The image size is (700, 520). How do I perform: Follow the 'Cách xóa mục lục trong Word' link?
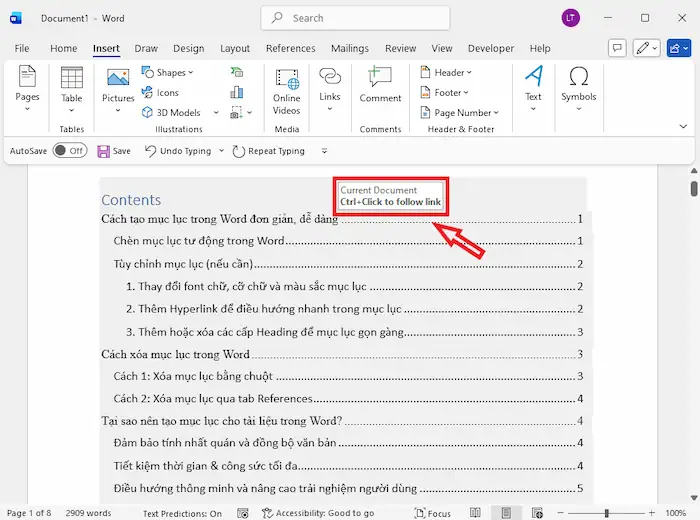point(176,354)
